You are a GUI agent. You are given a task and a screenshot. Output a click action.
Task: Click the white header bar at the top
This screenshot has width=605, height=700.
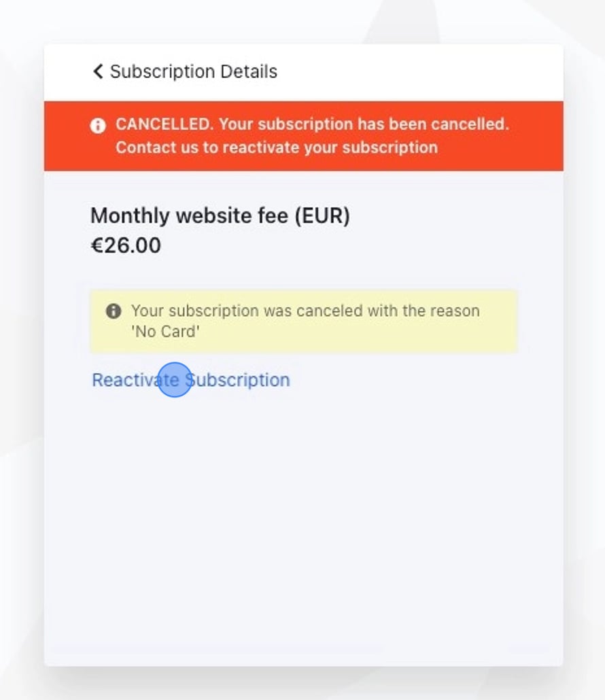[408, 71]
